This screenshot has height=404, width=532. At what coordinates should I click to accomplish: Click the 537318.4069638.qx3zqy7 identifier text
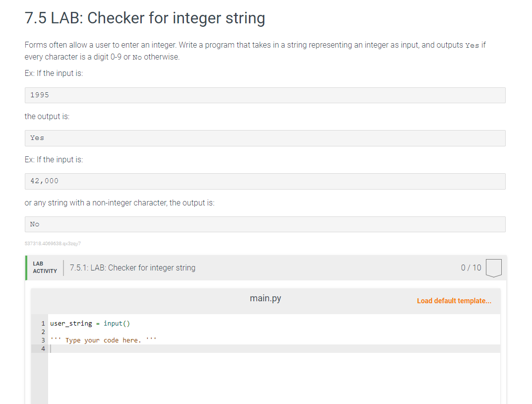pyautogui.click(x=53, y=243)
